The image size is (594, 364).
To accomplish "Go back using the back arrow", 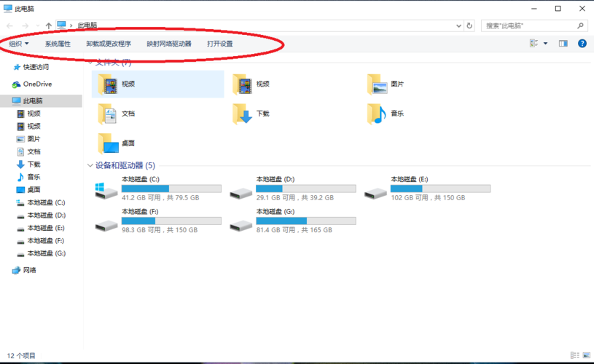I will (10, 25).
